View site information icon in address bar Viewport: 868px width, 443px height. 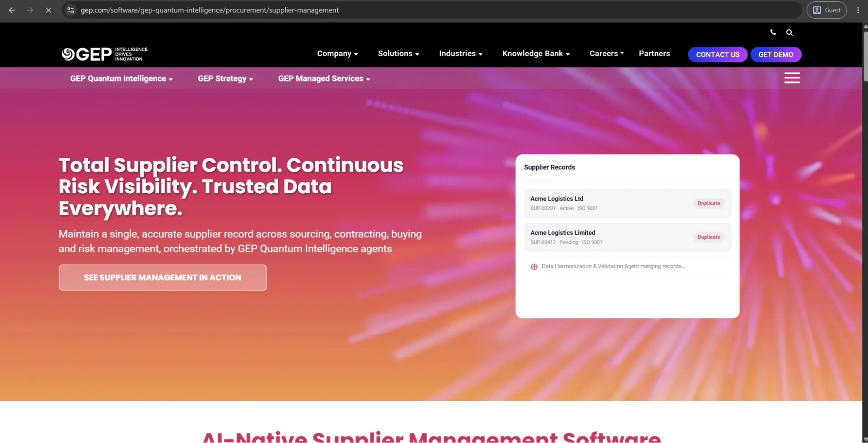click(x=71, y=10)
